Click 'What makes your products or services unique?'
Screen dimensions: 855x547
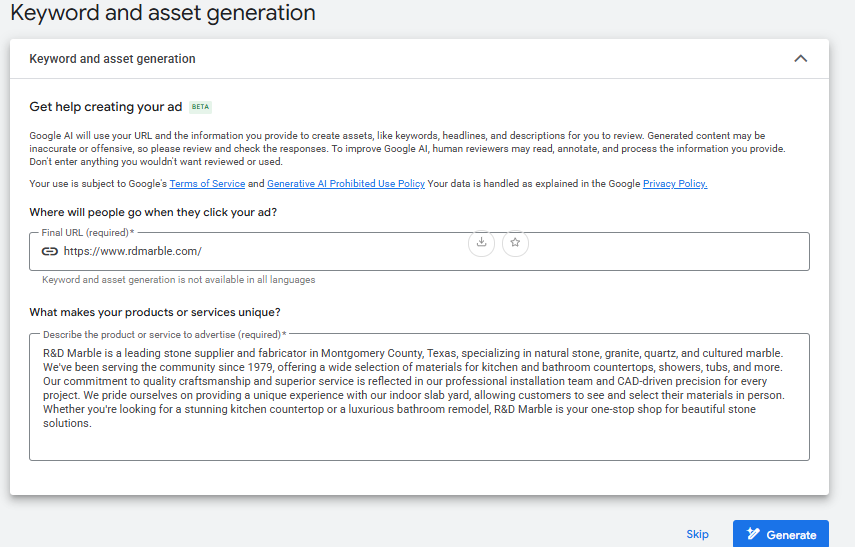pos(155,312)
